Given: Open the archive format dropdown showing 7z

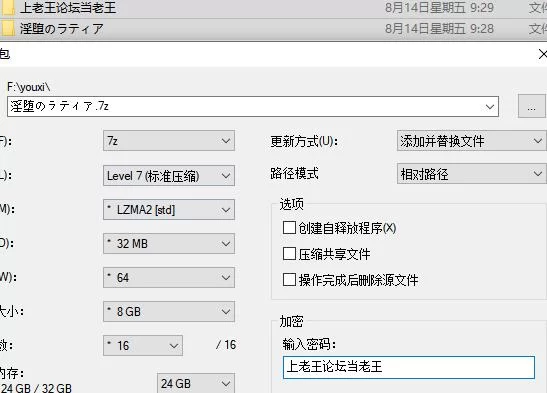Looking at the screenshot, I should (x=169, y=141).
